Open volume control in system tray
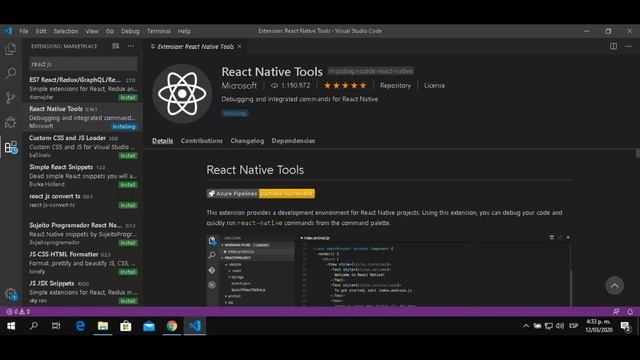Image resolution: width=640 pixels, height=360 pixels. point(560,326)
